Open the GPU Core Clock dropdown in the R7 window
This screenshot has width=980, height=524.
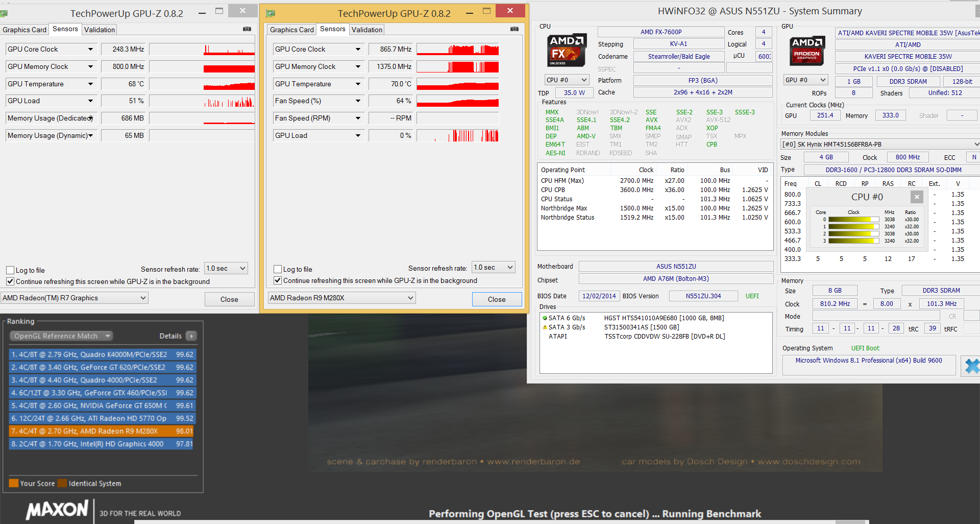click(90, 50)
